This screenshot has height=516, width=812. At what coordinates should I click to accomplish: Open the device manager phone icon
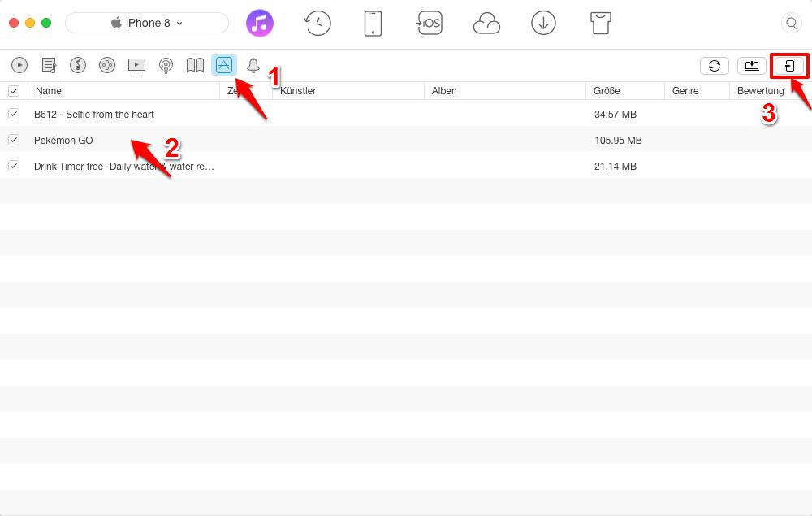373,24
